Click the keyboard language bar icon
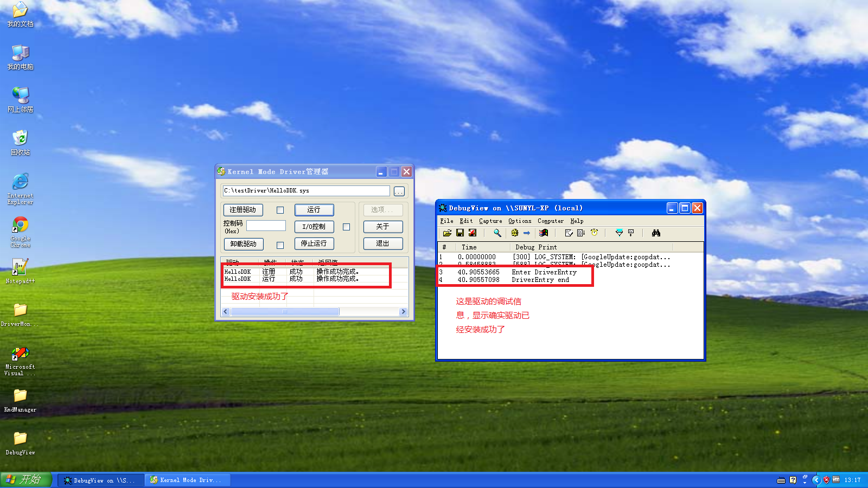 tap(781, 480)
